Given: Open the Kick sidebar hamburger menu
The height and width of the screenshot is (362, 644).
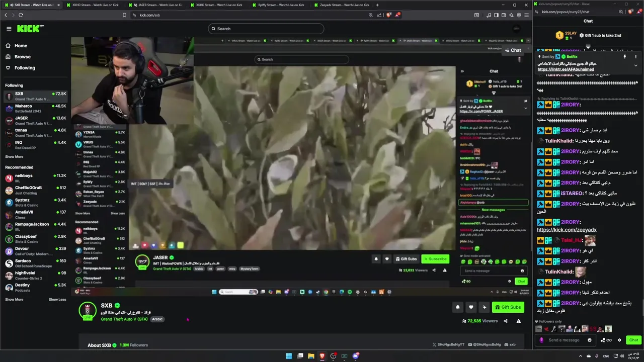Looking at the screenshot, I should tap(9, 29).
